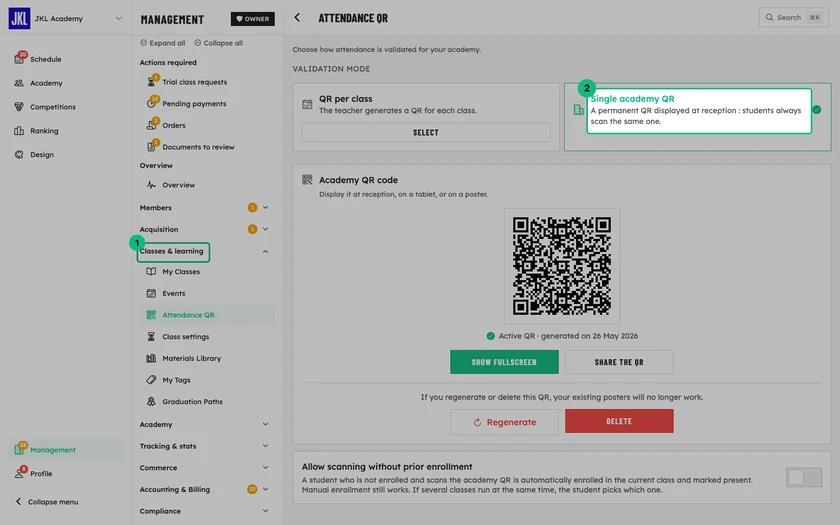
Task: Click the QR per class calendar icon
Action: pos(307,104)
